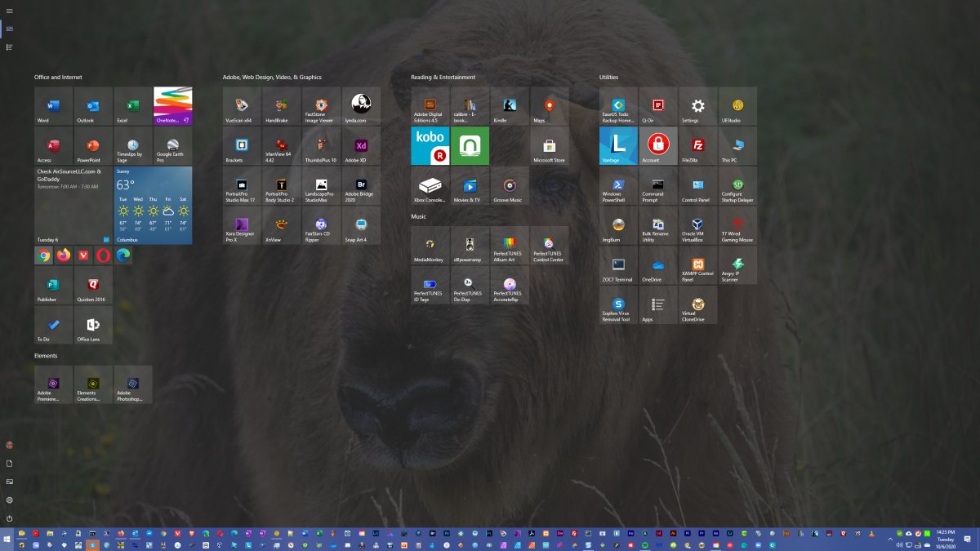The width and height of the screenshot is (980, 551).
Task: Open the Angry IP Scanner tile
Action: 738,266
